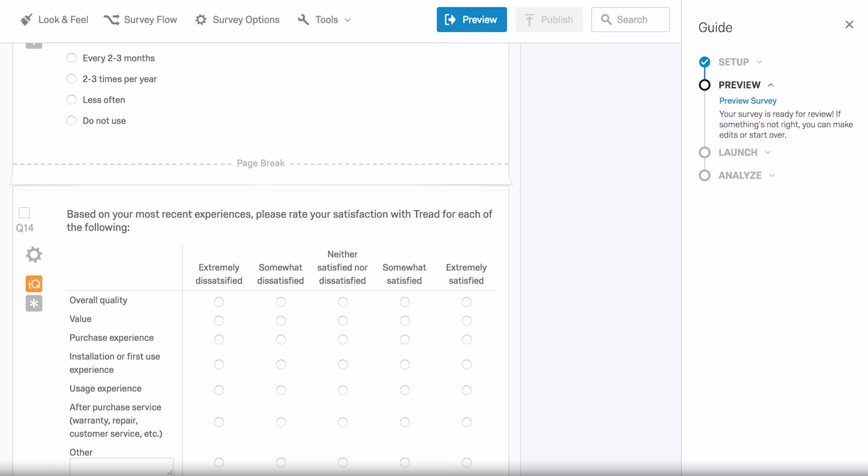
Task: Click the blue Preview button
Action: point(471,20)
